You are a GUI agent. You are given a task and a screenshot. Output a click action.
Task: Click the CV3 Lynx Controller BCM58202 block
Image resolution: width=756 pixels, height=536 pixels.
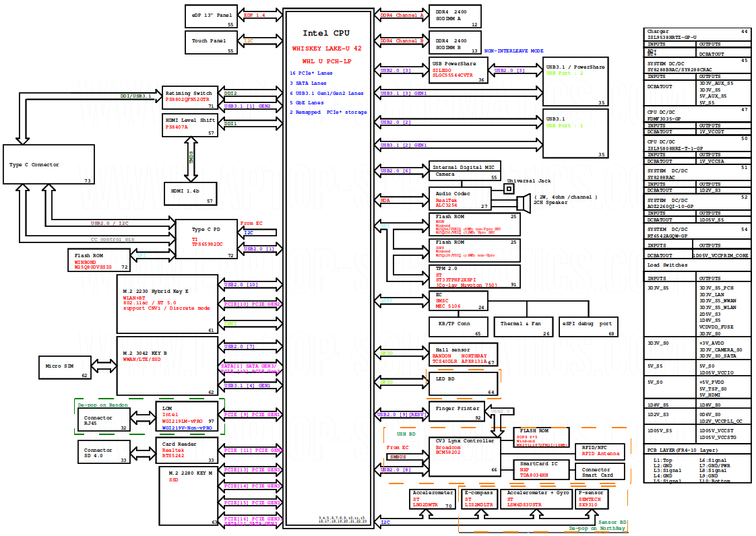click(x=465, y=457)
